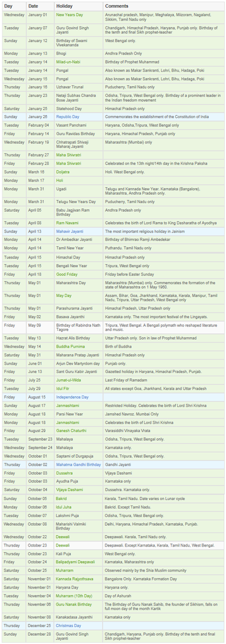
Task: Open the Idul Fitr link
Action: pyautogui.click(x=63, y=389)
